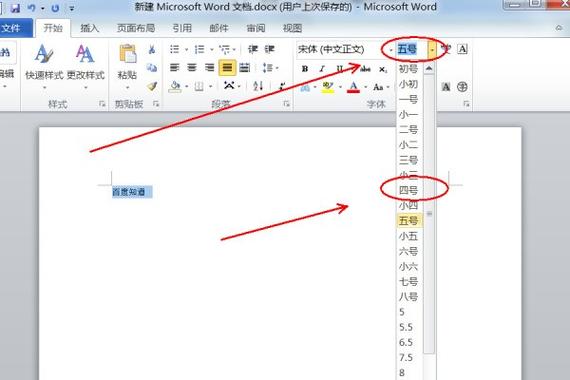The height and width of the screenshot is (380, 570).
Task: Open the font color dropdown arrow
Action: coord(365,87)
